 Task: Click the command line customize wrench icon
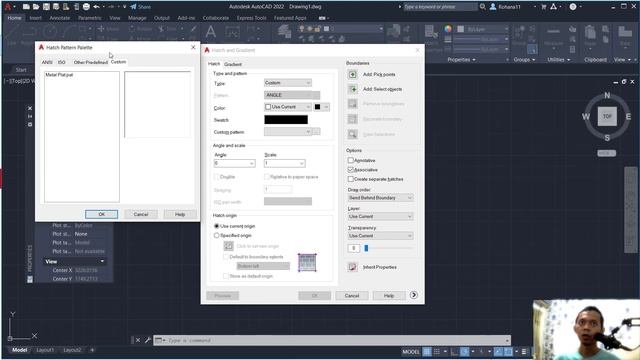click(x=147, y=340)
